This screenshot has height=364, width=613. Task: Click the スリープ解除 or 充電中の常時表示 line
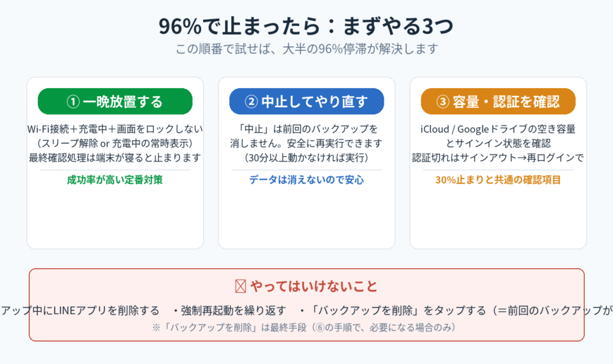[x=115, y=143]
